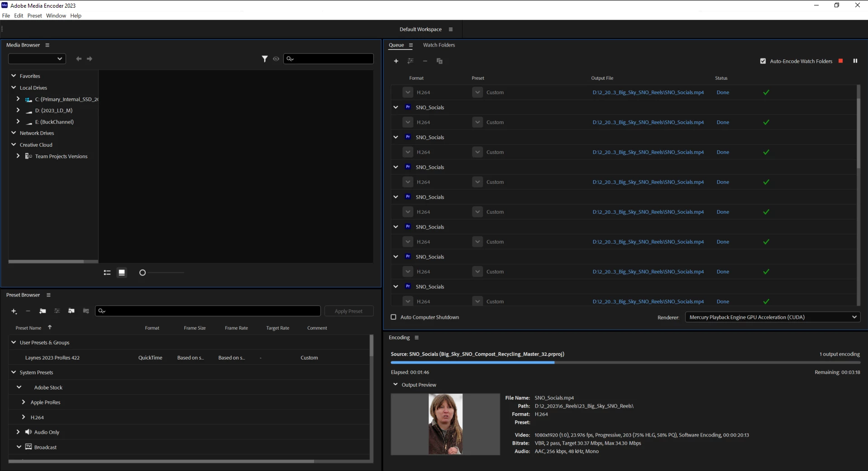This screenshot has height=471, width=868.
Task: Add output settings icon in Queue toolbar
Action: tap(410, 61)
